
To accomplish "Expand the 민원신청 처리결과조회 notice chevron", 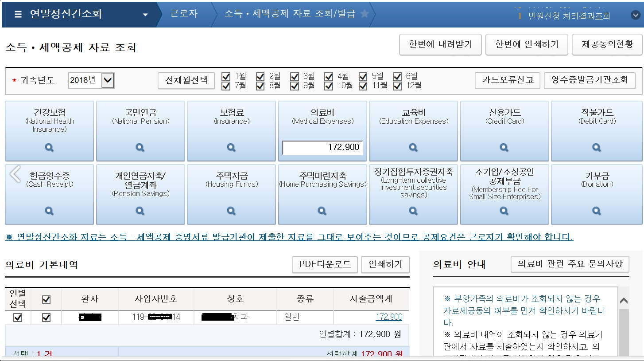I will [x=635, y=15].
